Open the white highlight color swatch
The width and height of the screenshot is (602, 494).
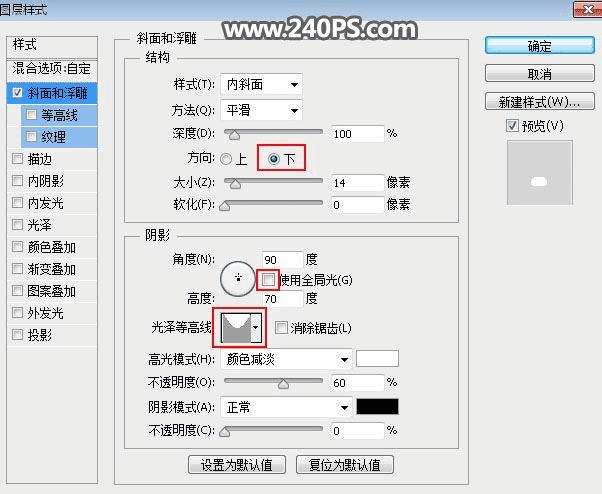(x=377, y=359)
